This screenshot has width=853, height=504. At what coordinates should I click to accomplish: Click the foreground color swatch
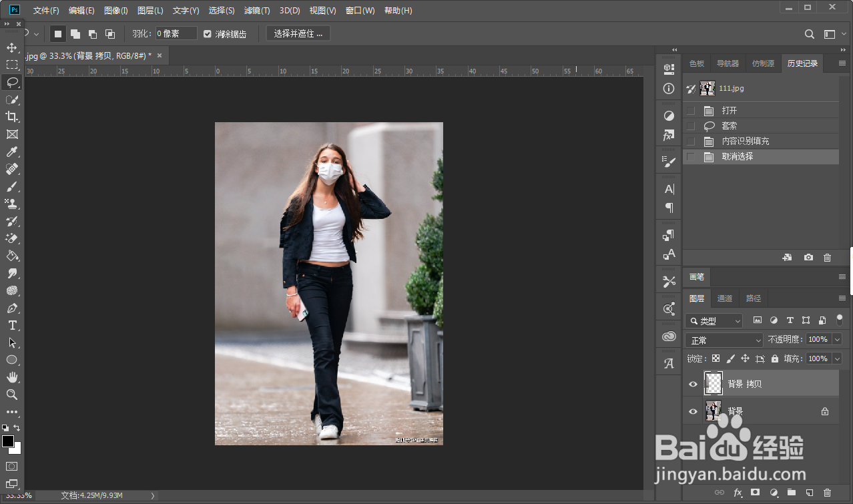(8, 441)
